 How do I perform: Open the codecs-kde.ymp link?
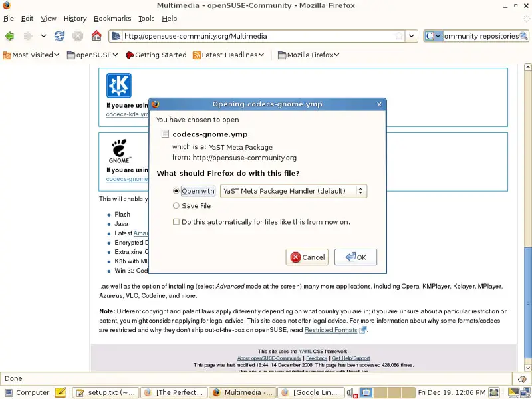pos(127,114)
